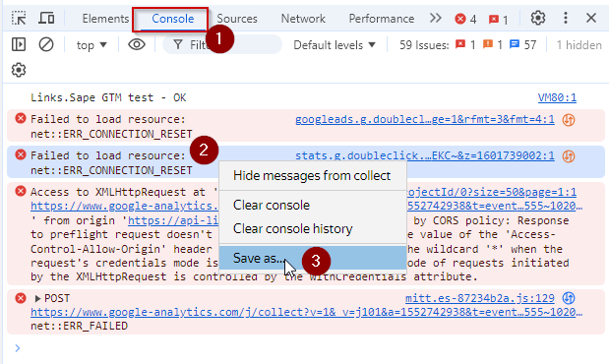Screen dimensions: 609x364
Task: Click error icon of googleads Failed to load
Action: 21,118
